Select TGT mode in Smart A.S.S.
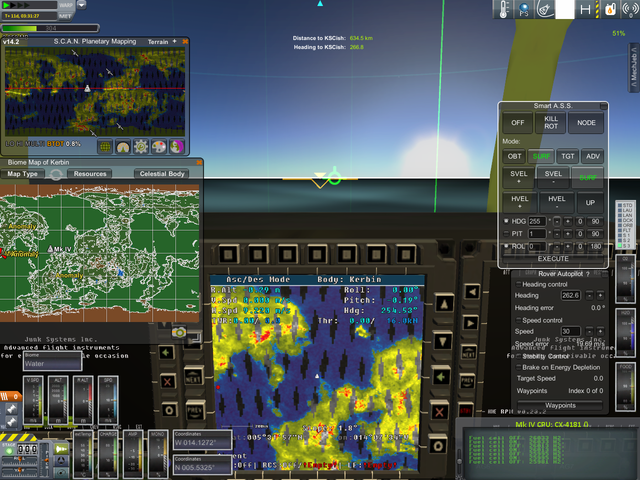This screenshot has height=480, width=640. 567,156
